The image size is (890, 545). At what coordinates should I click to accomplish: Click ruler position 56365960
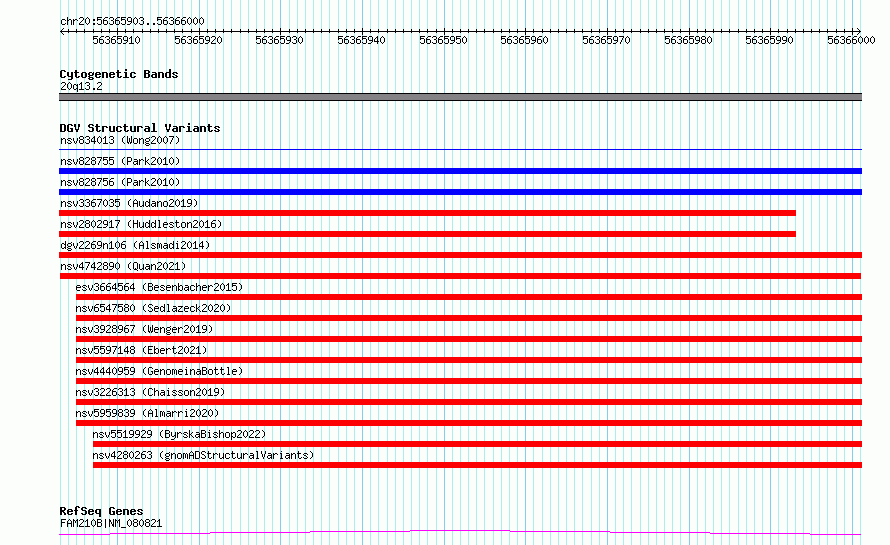(524, 40)
